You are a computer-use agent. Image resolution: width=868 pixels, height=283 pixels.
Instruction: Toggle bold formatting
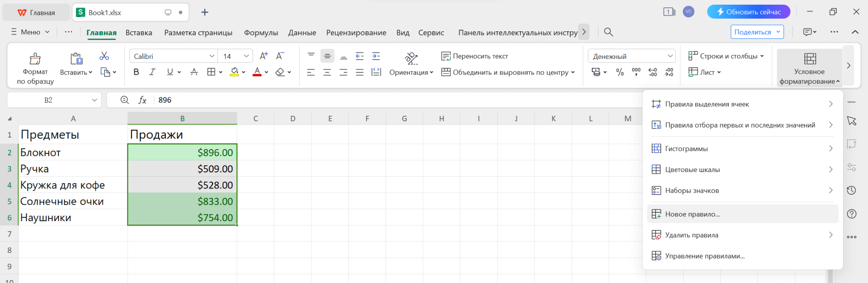coord(136,72)
